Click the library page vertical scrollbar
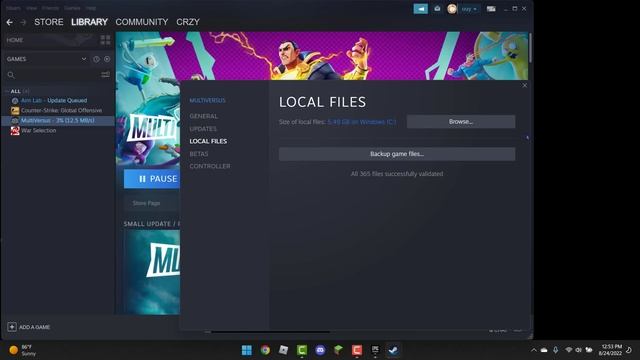640x360 pixels. pos(530,48)
